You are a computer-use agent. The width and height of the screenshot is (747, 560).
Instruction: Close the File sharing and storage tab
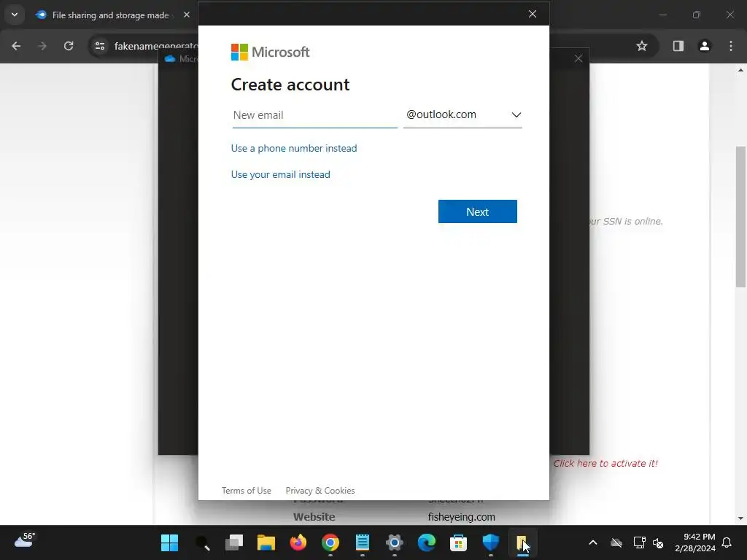point(187,15)
